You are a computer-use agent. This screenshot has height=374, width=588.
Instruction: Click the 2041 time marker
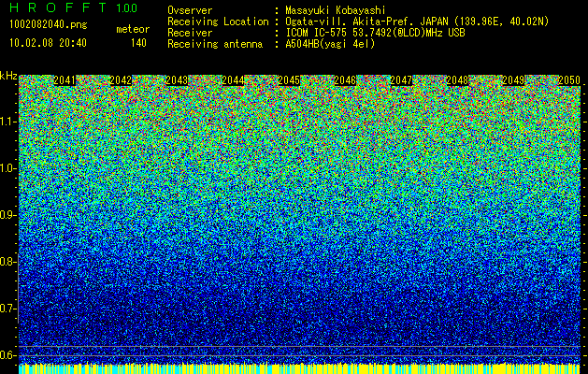coord(65,80)
